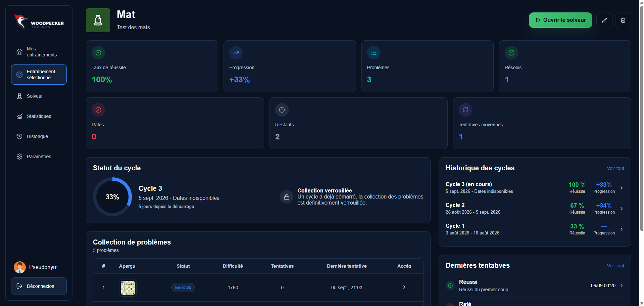Click the Statut column header

(183, 266)
